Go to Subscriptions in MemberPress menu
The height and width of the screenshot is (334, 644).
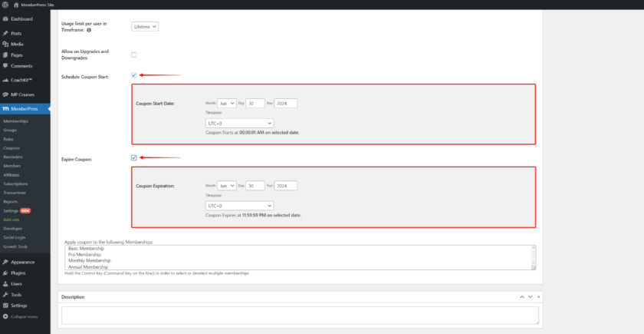(15, 184)
